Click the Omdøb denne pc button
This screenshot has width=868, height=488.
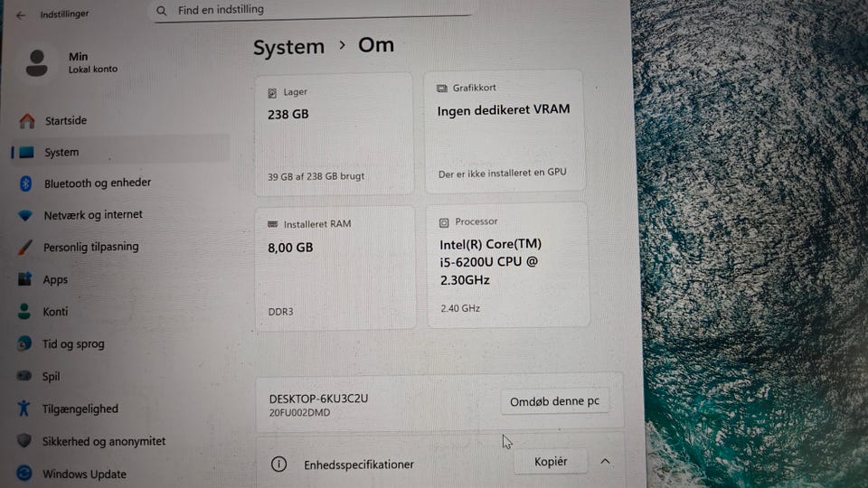pyautogui.click(x=554, y=401)
